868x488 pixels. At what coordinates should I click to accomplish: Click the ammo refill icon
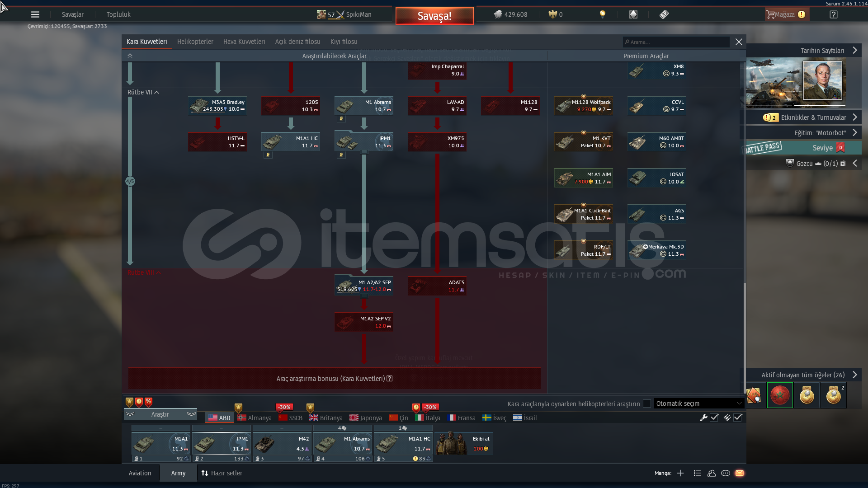pos(727,418)
